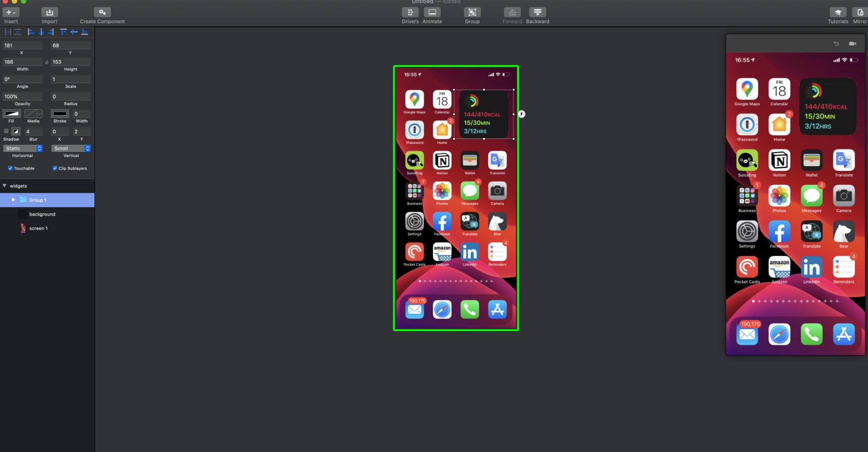Edit the Stroke Width field
868x452 pixels.
pos(82,114)
